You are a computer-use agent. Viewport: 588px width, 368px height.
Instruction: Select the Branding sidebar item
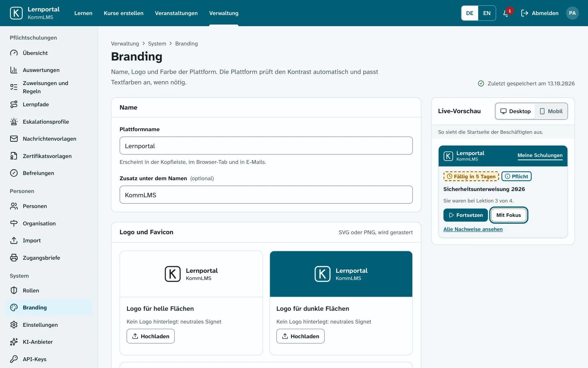coord(49,307)
